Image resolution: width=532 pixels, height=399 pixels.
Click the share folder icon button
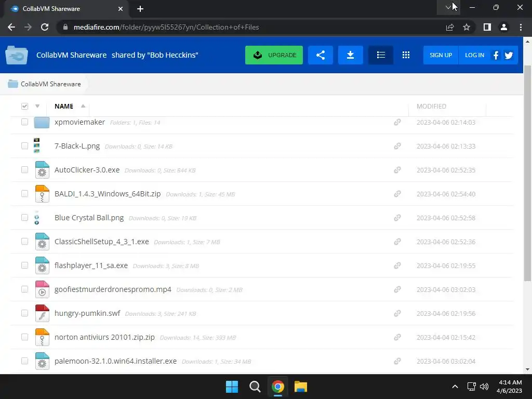pyautogui.click(x=320, y=55)
